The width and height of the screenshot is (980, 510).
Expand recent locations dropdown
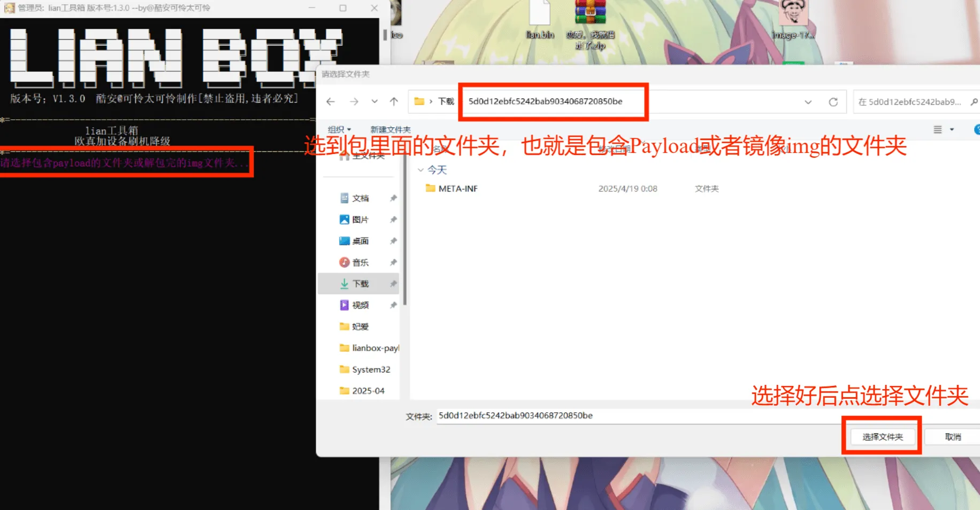tap(374, 102)
